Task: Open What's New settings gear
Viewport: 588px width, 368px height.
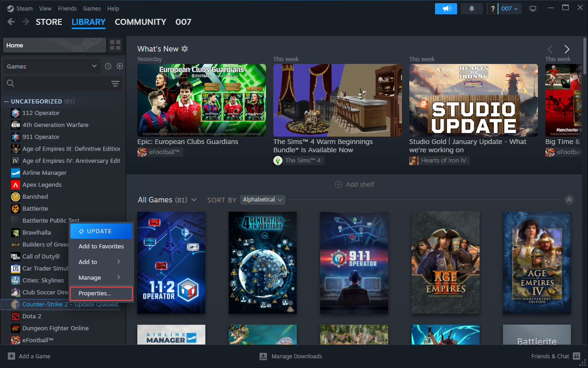Action: point(185,49)
